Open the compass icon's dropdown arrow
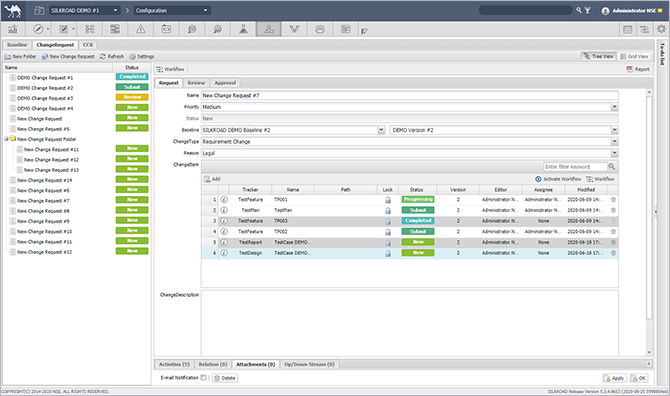Viewport: 670px width, 396px height. (48, 29)
